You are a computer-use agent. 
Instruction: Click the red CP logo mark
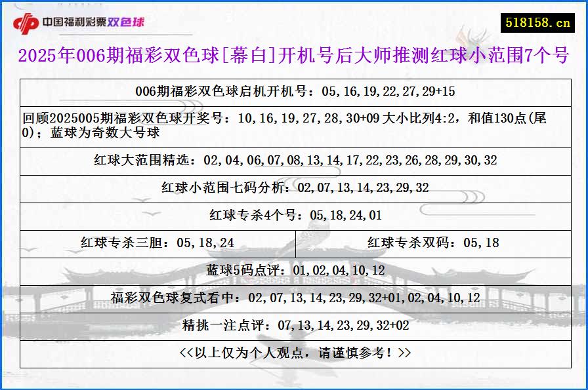tap(24, 21)
